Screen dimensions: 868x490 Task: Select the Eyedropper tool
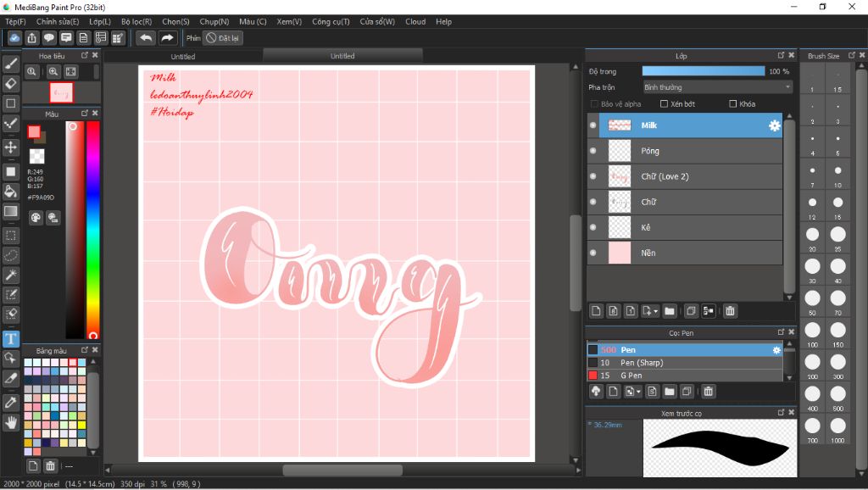click(10, 403)
